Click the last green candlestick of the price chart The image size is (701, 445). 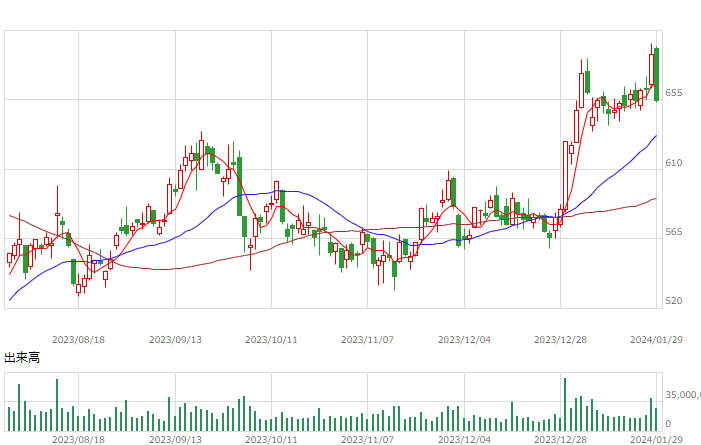[656, 74]
